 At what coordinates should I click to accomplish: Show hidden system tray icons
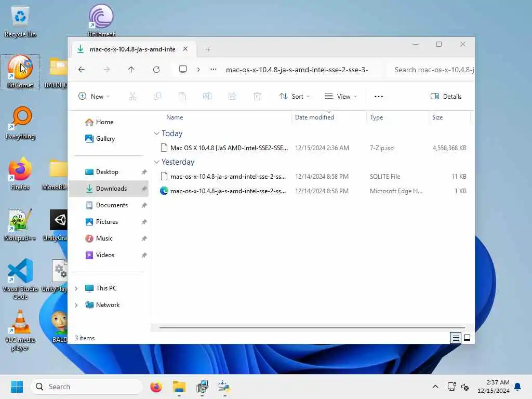coord(435,387)
